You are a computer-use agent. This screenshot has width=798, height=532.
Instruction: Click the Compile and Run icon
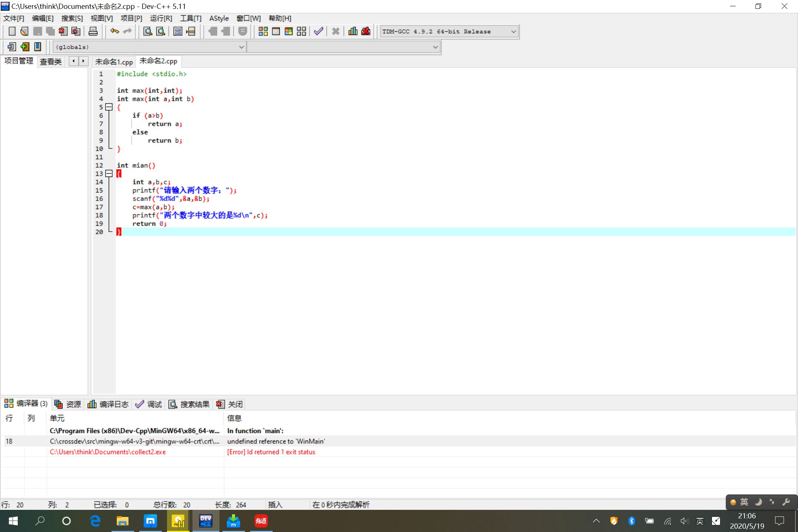[289, 31]
